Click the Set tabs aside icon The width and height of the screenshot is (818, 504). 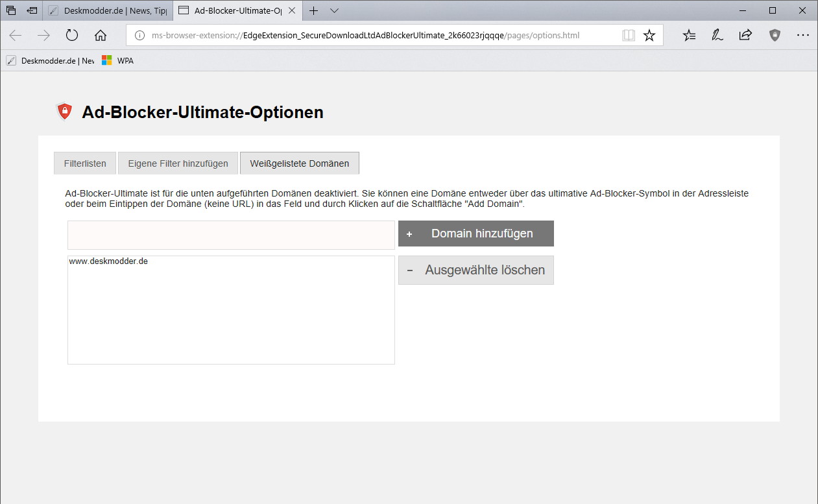pyautogui.click(x=32, y=10)
